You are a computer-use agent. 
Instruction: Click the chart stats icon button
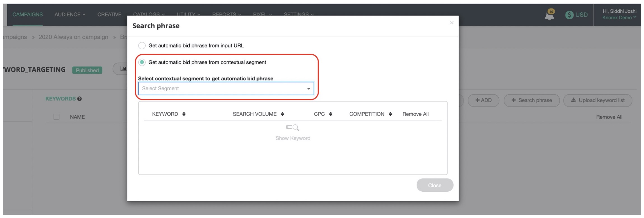[123, 69]
